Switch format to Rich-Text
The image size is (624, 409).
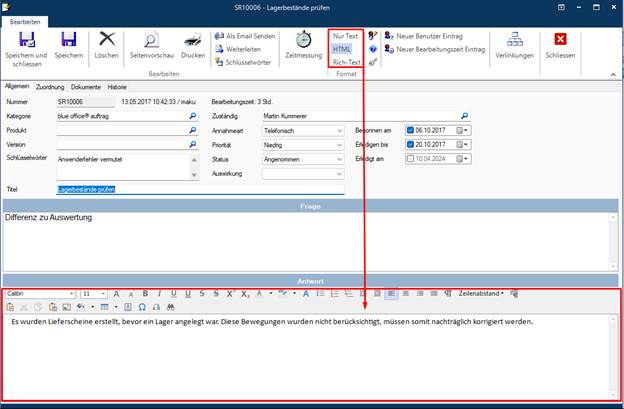(x=346, y=62)
